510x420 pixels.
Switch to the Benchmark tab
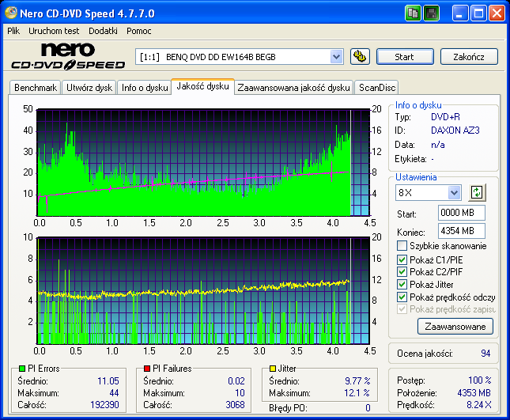[36, 88]
